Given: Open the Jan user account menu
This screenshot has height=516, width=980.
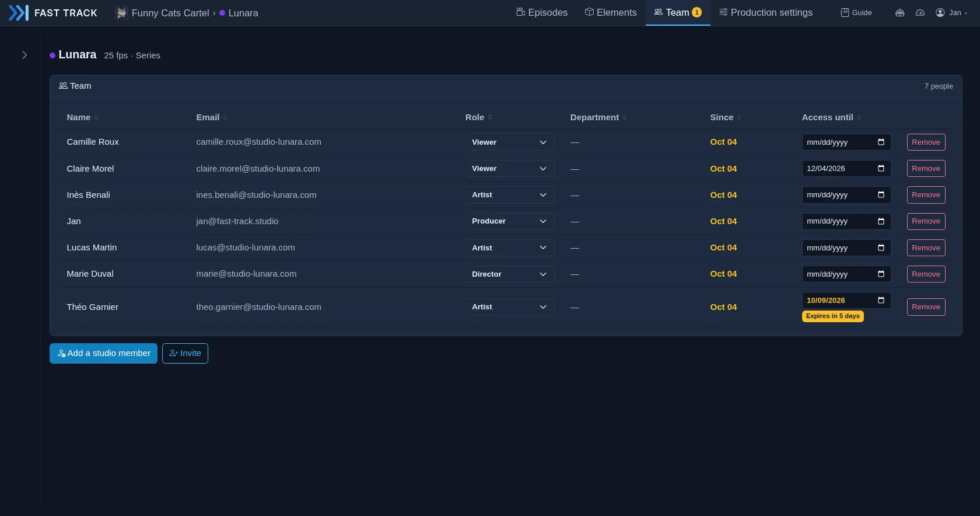Looking at the screenshot, I should click(951, 13).
